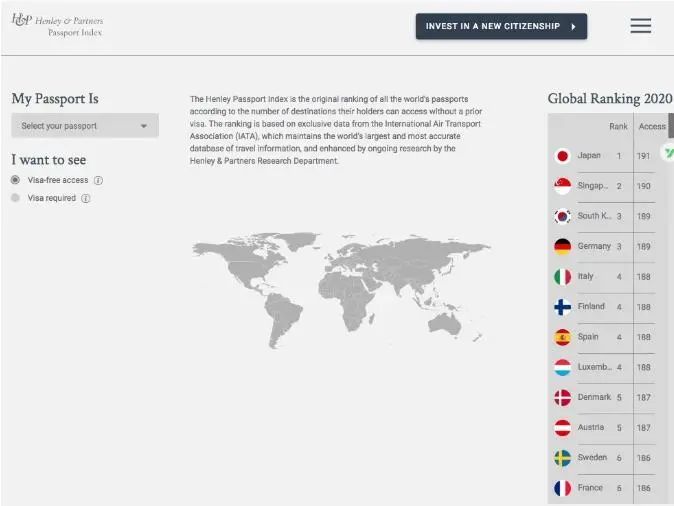
Task: Click the Global Ranking 2020 heading
Action: coord(610,98)
